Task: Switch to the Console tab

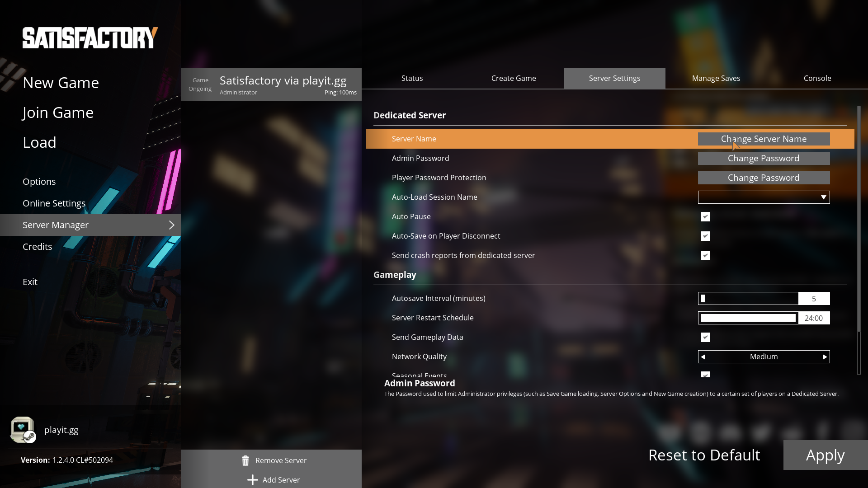Action: [817, 78]
